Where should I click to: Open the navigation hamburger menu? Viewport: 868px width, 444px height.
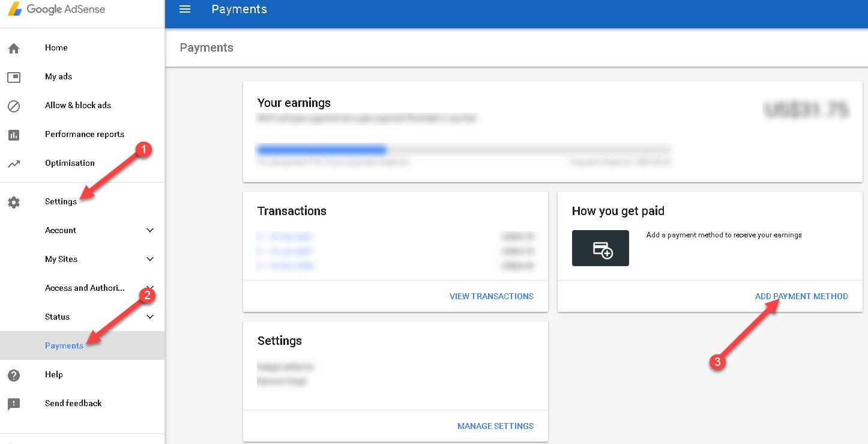pyautogui.click(x=184, y=9)
